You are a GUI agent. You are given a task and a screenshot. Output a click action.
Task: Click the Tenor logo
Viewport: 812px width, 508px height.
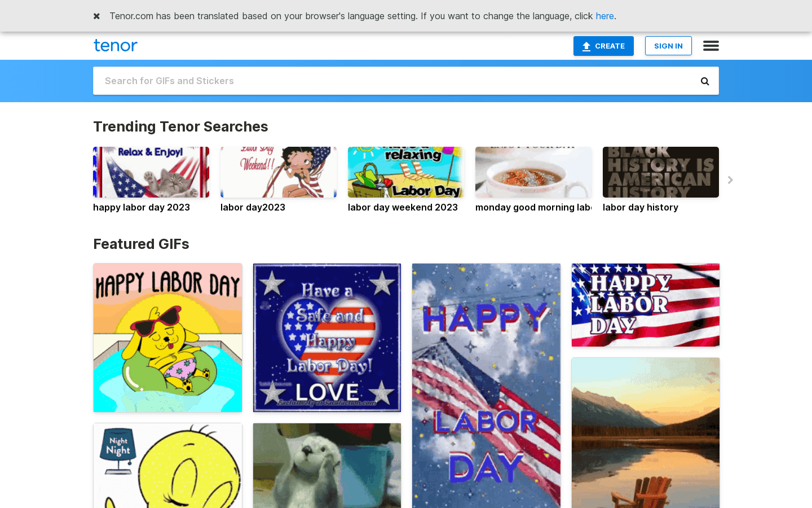pos(116,46)
